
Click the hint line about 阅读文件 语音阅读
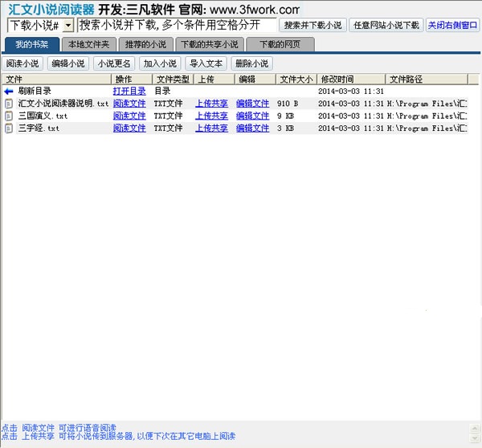pos(59,428)
